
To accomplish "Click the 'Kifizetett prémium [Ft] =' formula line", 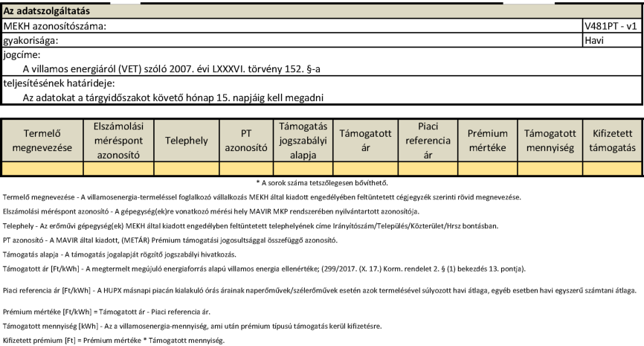I will [114, 341].
